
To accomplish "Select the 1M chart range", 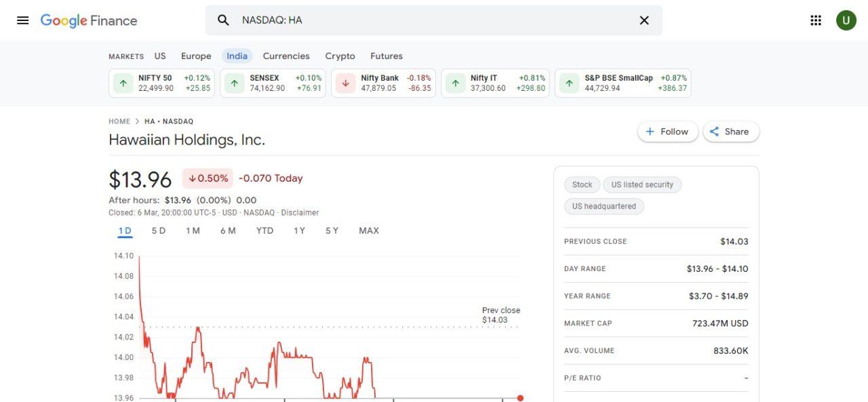I will coord(193,231).
